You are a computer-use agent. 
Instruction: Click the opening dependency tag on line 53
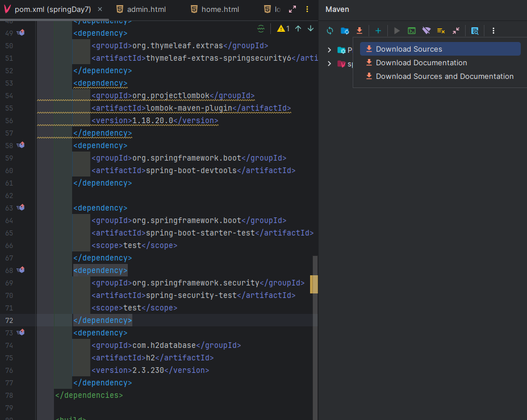pyautogui.click(x=101, y=83)
